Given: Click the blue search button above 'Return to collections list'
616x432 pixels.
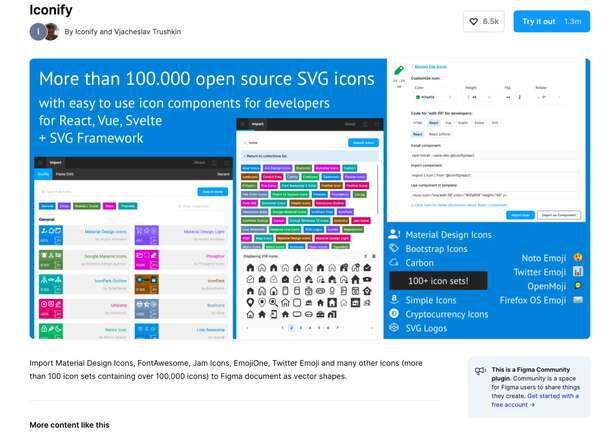Looking at the screenshot, I should pos(363,143).
